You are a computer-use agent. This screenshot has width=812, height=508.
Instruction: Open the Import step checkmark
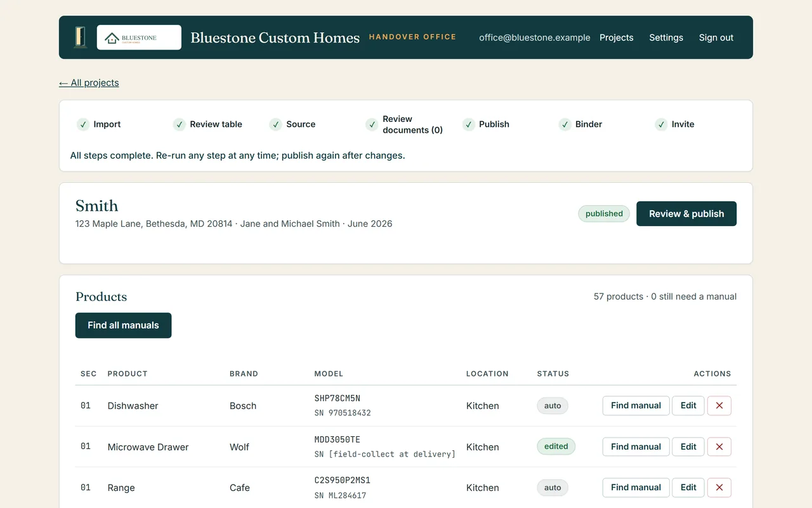click(x=83, y=124)
